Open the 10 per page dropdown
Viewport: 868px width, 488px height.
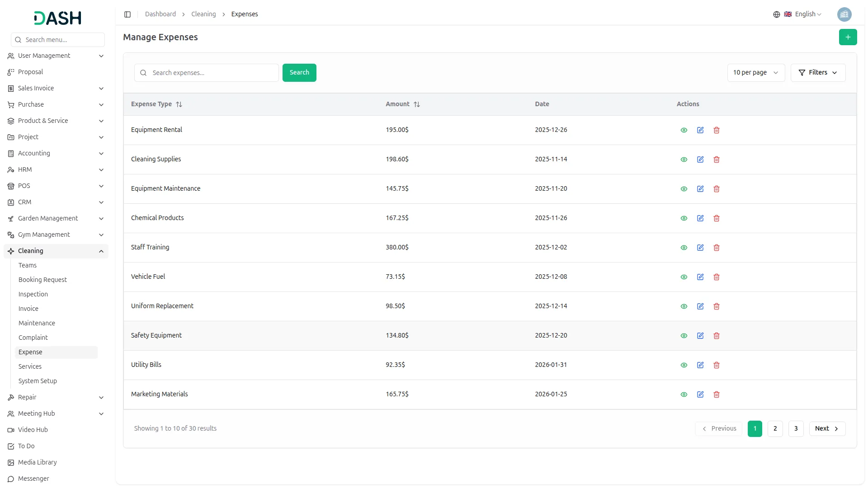pyautogui.click(x=755, y=73)
